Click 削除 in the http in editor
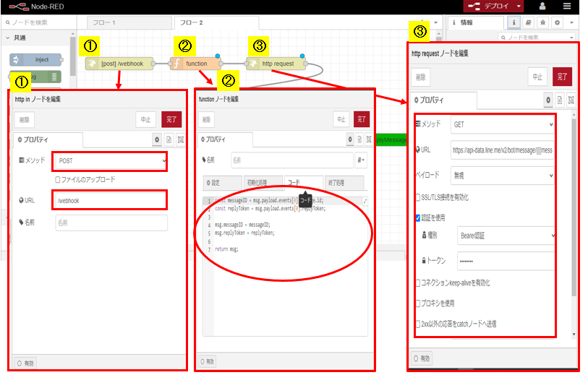588x375 pixels. pos(25,119)
